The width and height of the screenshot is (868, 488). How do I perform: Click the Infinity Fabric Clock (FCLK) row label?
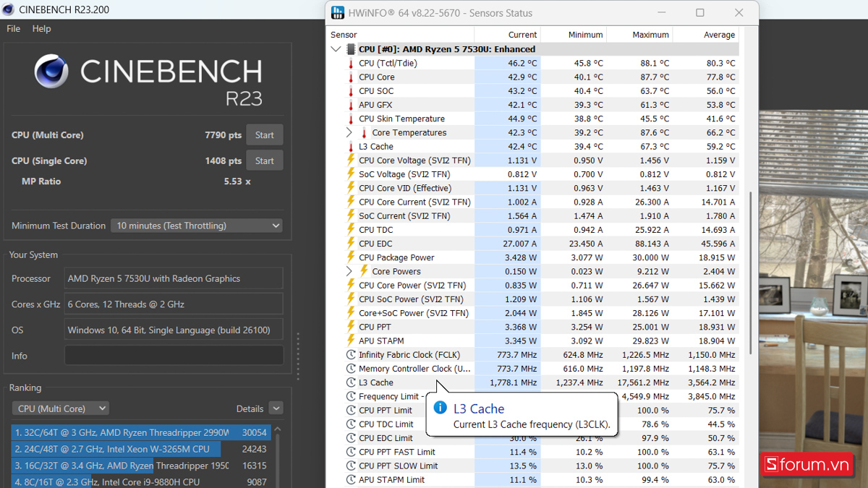coord(409,354)
